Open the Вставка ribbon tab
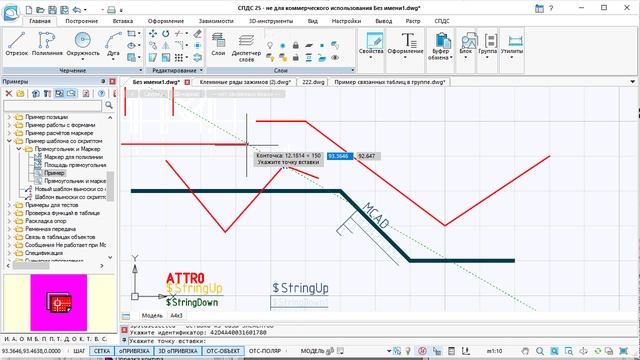640x360 pixels. 123,21
